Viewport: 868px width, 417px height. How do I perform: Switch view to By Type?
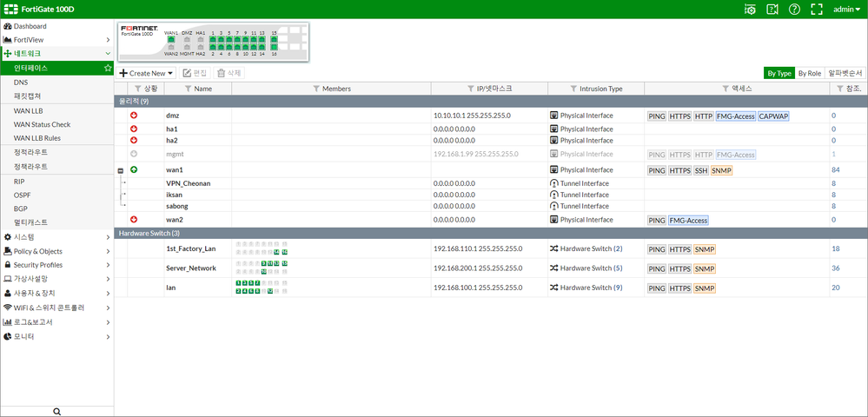779,73
